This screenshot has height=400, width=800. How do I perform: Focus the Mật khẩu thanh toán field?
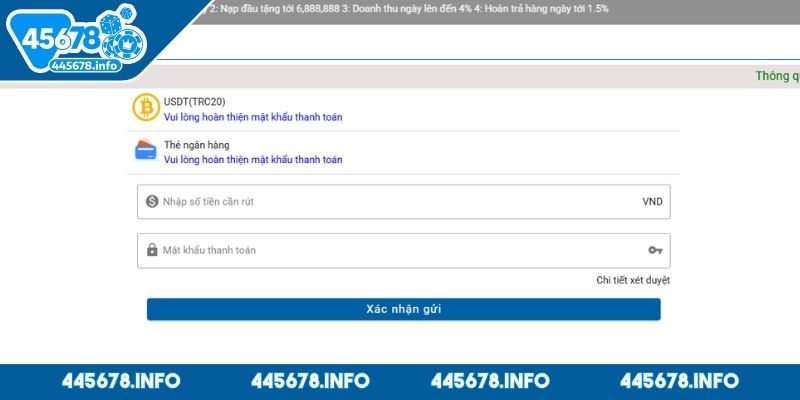pos(390,250)
